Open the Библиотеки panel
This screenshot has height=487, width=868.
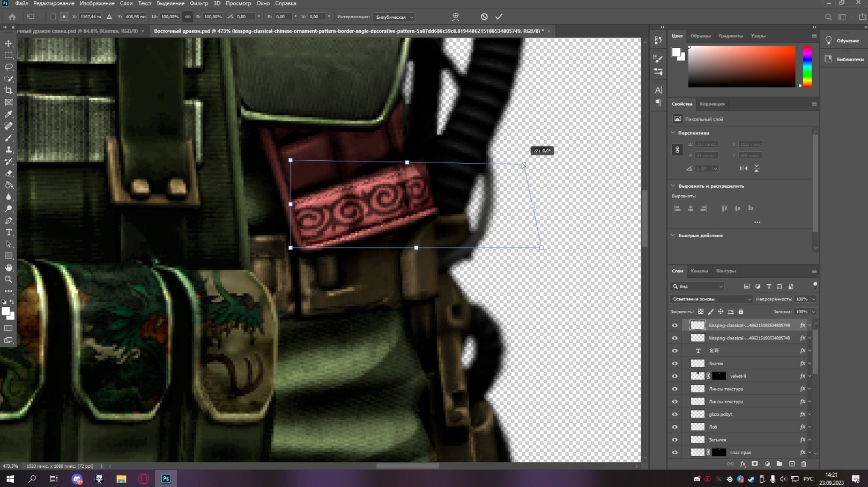tap(844, 59)
